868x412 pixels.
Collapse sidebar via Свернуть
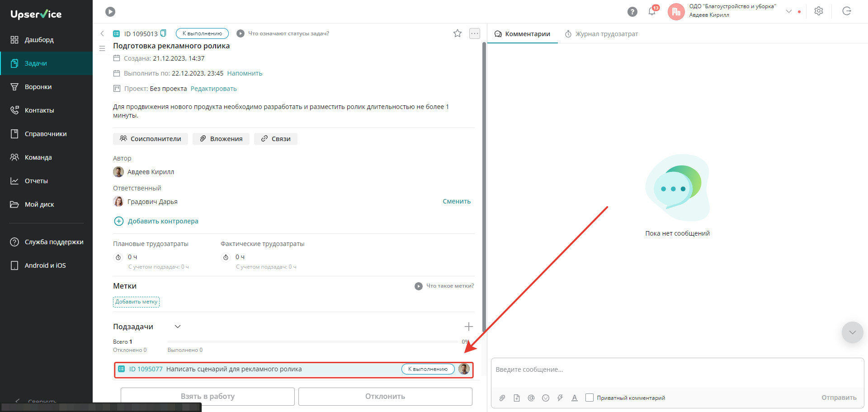coord(36,401)
